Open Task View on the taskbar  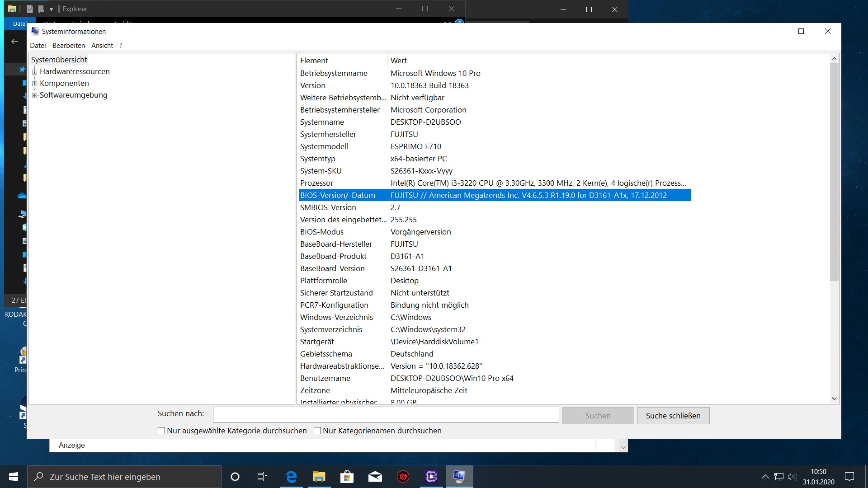click(262, 477)
